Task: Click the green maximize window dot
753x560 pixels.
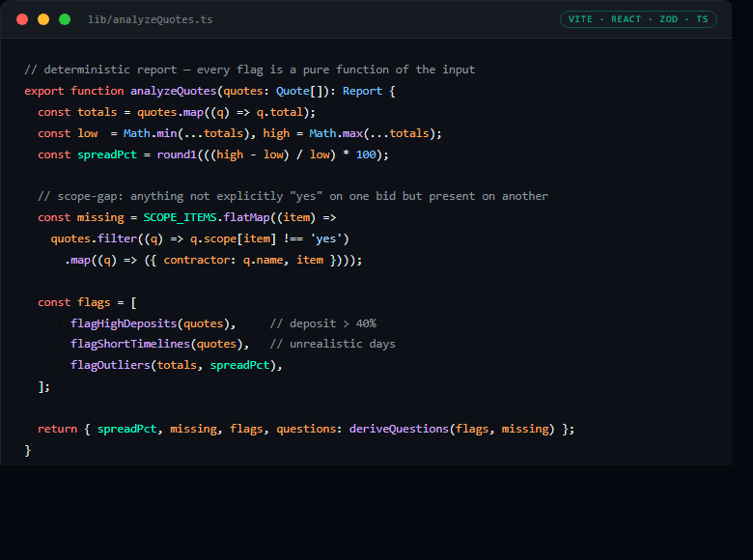Action: [65, 19]
